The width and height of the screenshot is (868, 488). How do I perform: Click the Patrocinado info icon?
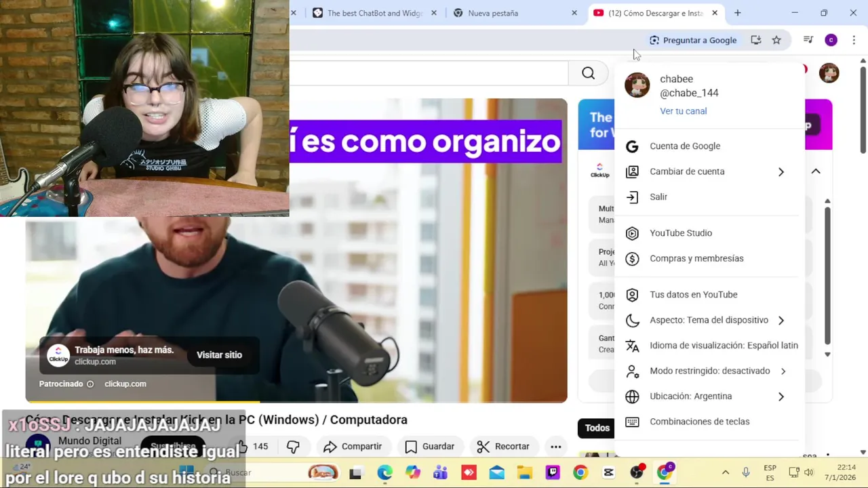coord(90,384)
